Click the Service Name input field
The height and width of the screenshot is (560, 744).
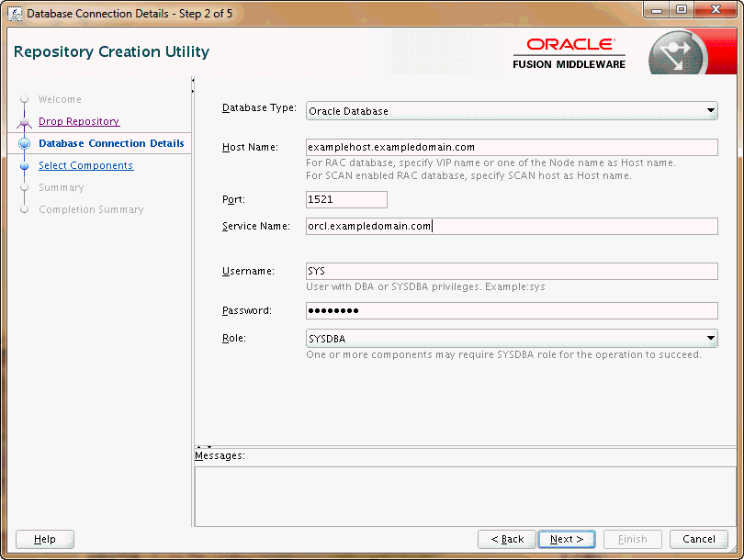point(512,226)
